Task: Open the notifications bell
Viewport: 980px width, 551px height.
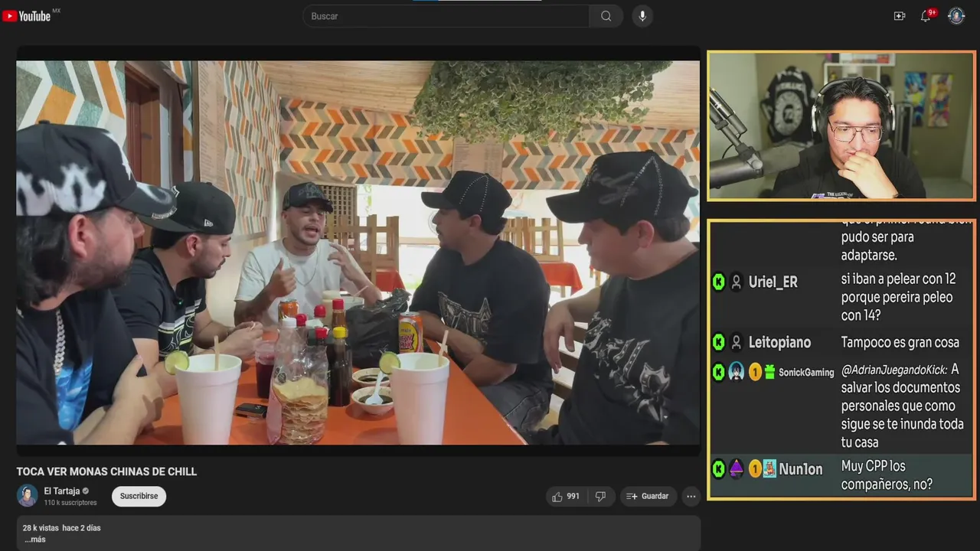Action: [926, 16]
